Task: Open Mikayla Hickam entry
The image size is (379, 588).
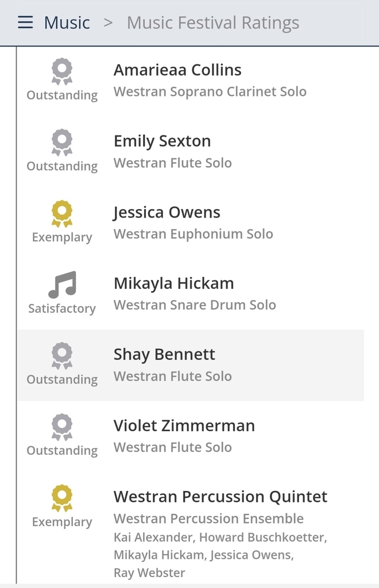Action: tap(191, 294)
